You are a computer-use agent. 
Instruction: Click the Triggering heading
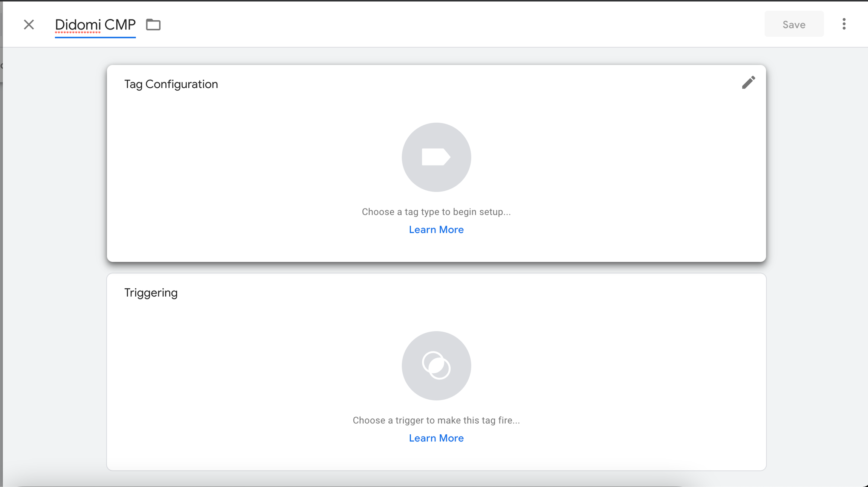pyautogui.click(x=151, y=292)
